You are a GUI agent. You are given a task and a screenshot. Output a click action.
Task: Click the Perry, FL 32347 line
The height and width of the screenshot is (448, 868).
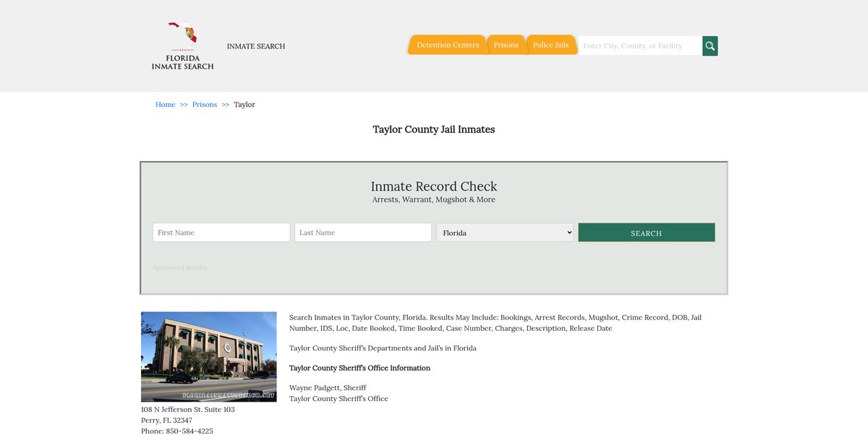tap(166, 421)
